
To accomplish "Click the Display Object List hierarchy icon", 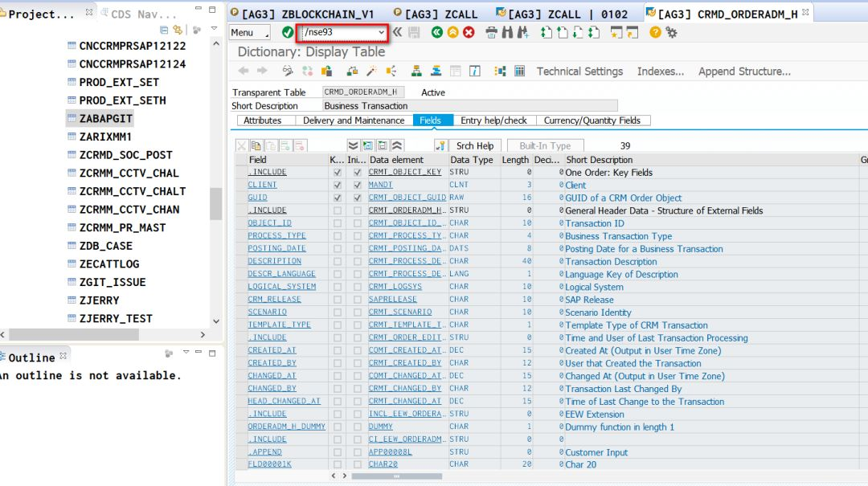I will click(416, 71).
